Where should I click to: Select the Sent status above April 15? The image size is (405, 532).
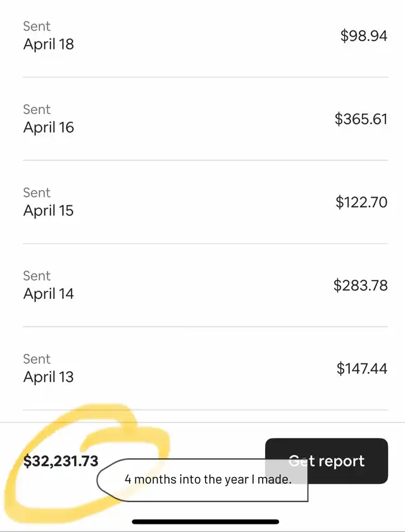pos(37,193)
